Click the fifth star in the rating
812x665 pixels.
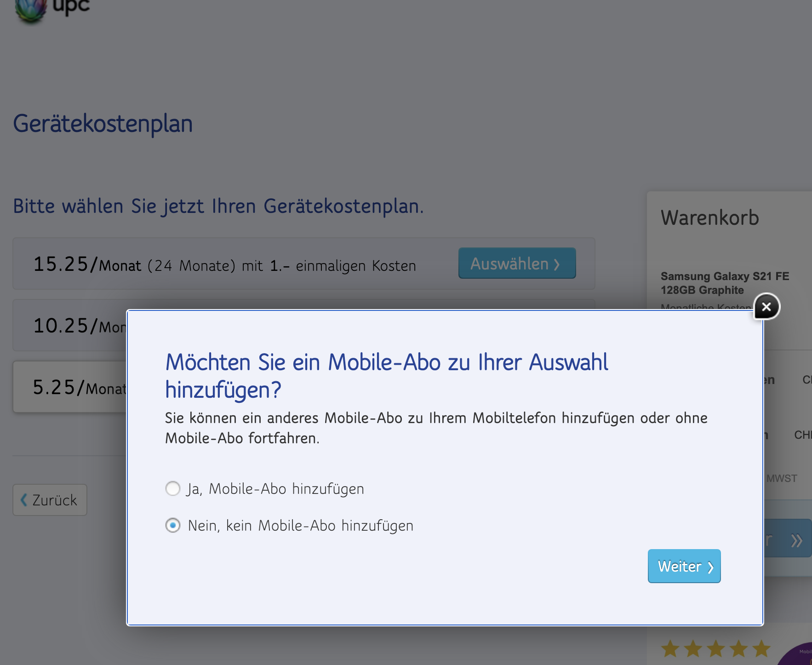coord(761,649)
